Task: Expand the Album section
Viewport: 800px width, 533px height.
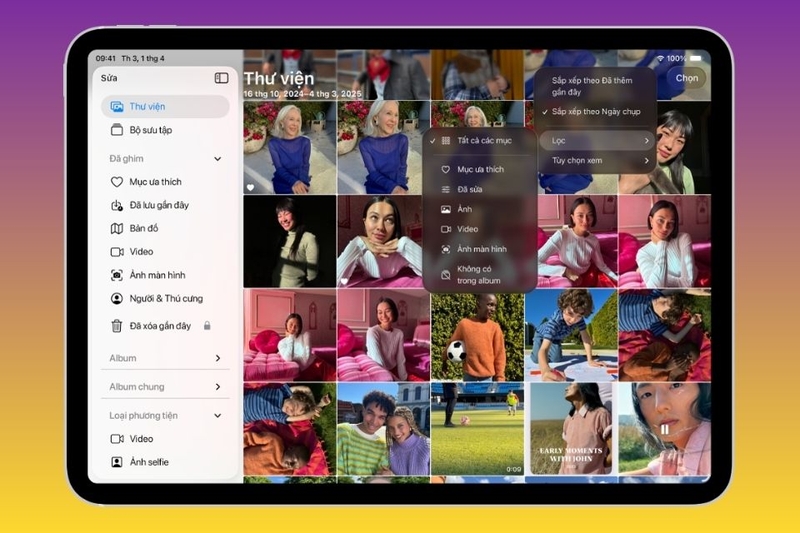Action: pos(218,358)
